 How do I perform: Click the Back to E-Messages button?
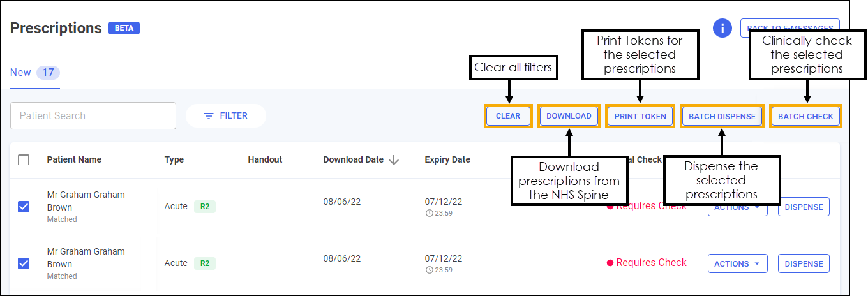point(789,28)
